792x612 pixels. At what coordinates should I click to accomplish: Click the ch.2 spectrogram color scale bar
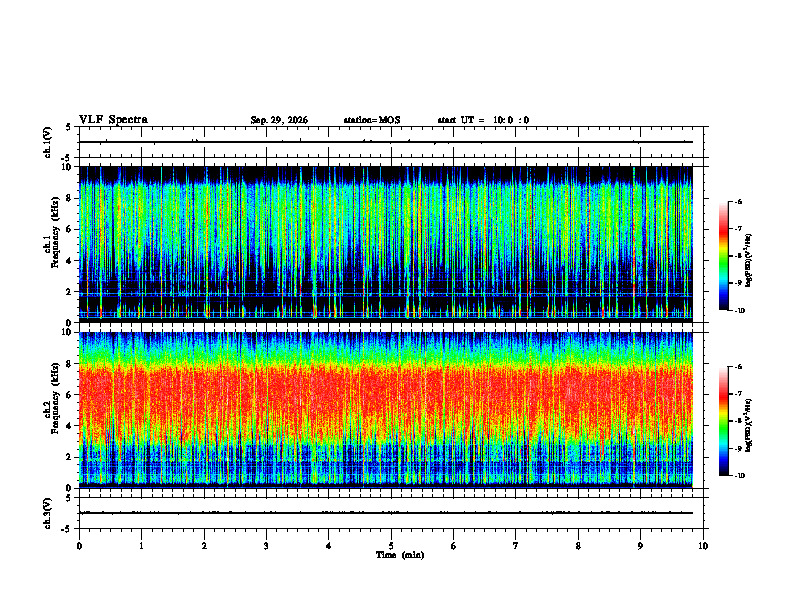click(x=723, y=421)
